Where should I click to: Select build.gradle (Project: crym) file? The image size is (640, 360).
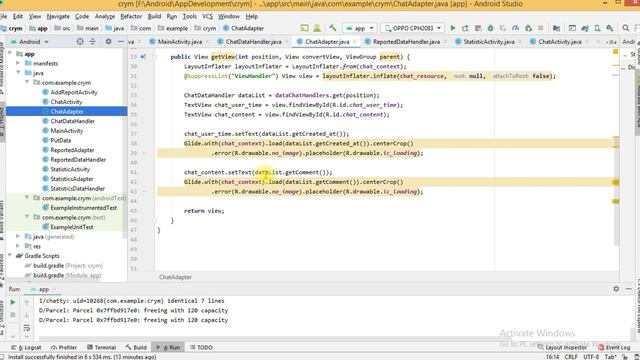point(64,265)
